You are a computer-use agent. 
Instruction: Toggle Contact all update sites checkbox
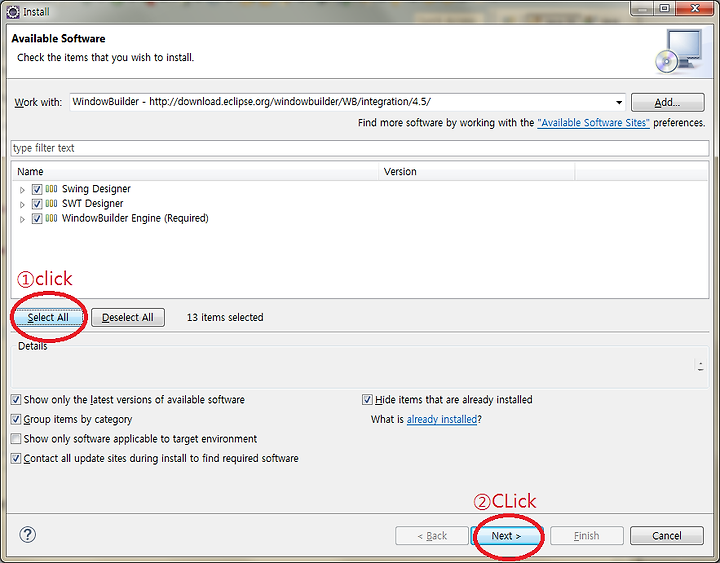[x=16, y=458]
